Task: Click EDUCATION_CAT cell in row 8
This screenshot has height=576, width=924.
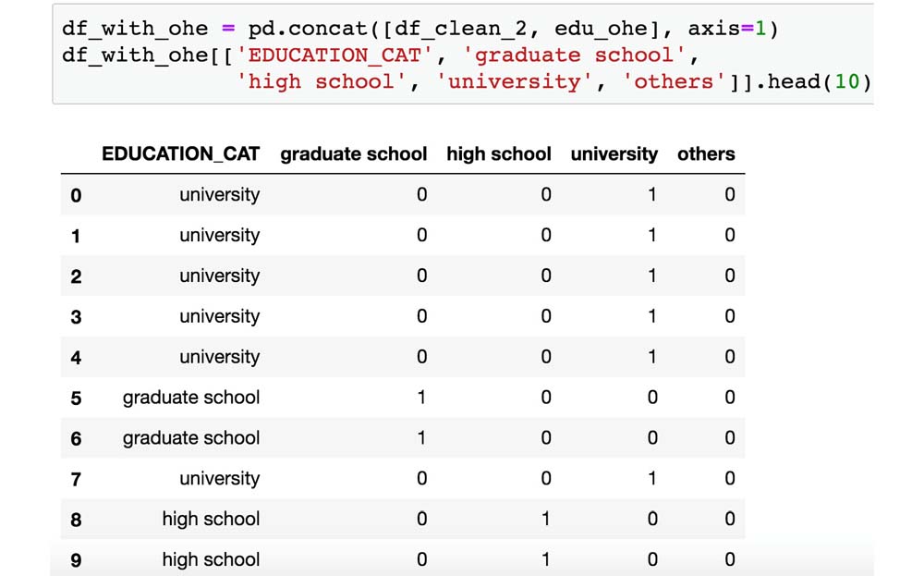Action: point(211,520)
